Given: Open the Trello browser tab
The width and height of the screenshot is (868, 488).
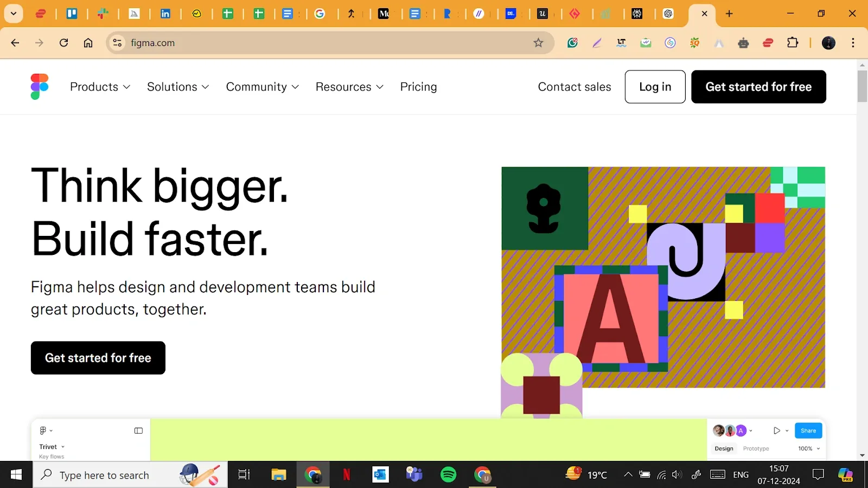Looking at the screenshot, I should [x=72, y=14].
